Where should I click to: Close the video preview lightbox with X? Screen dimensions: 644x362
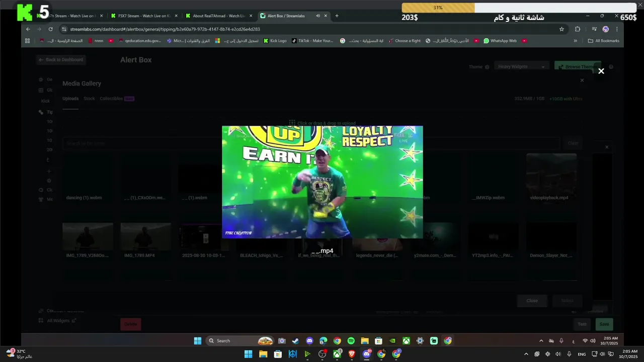click(601, 71)
